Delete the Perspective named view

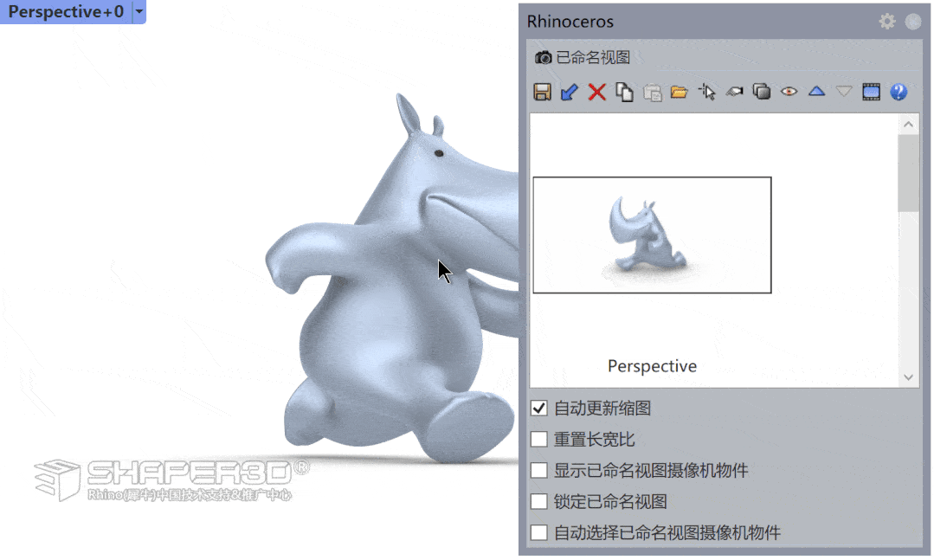pos(597,92)
